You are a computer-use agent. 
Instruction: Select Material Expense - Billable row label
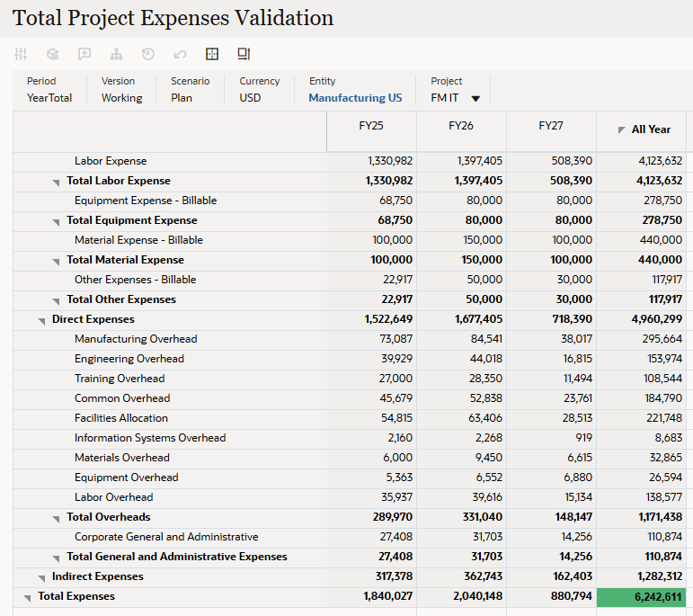pyautogui.click(x=138, y=240)
